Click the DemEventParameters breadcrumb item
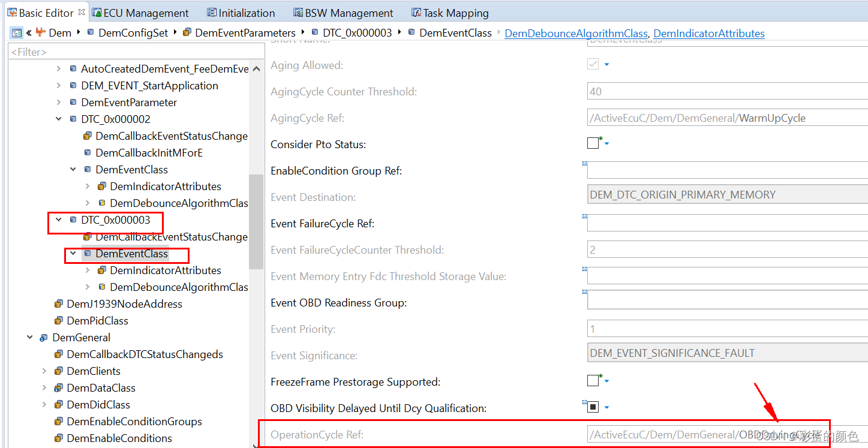 pyautogui.click(x=245, y=33)
